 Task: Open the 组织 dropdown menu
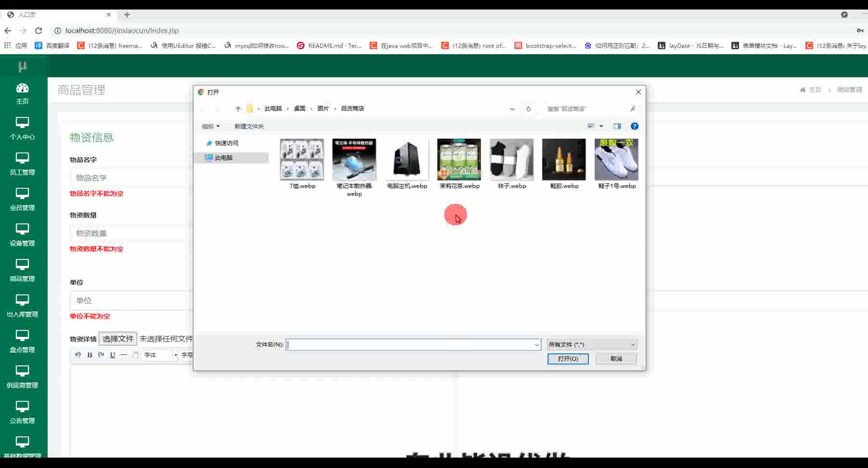[211, 126]
